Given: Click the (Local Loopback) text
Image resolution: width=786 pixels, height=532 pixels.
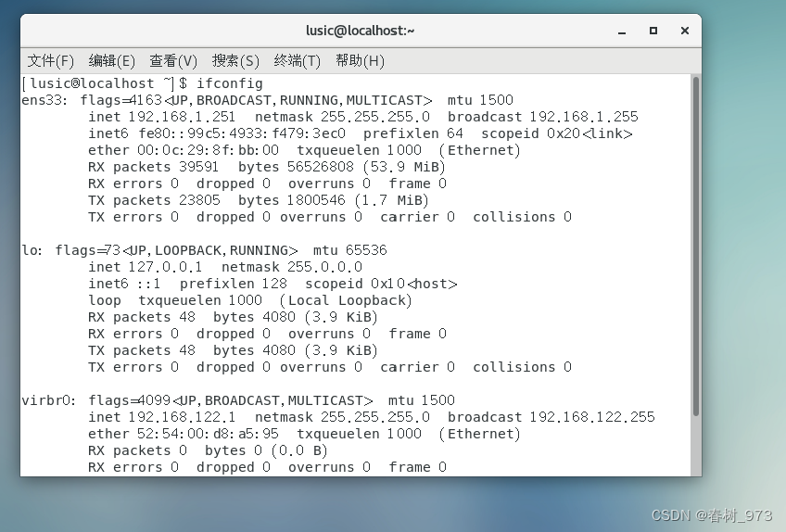Looking at the screenshot, I should [346, 301].
